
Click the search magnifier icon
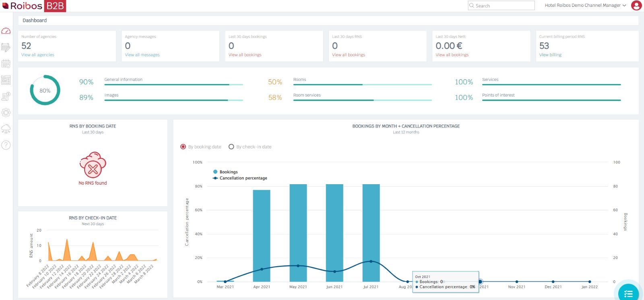[472, 6]
